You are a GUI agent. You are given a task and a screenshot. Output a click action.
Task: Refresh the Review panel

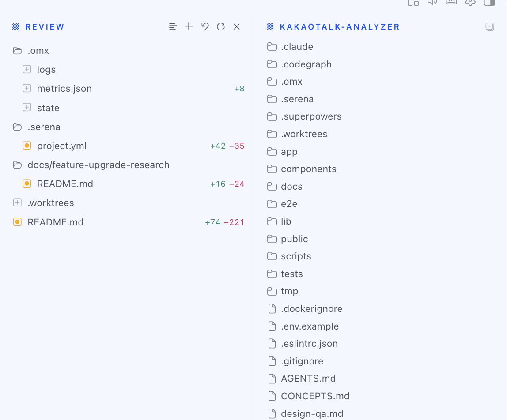[221, 26]
